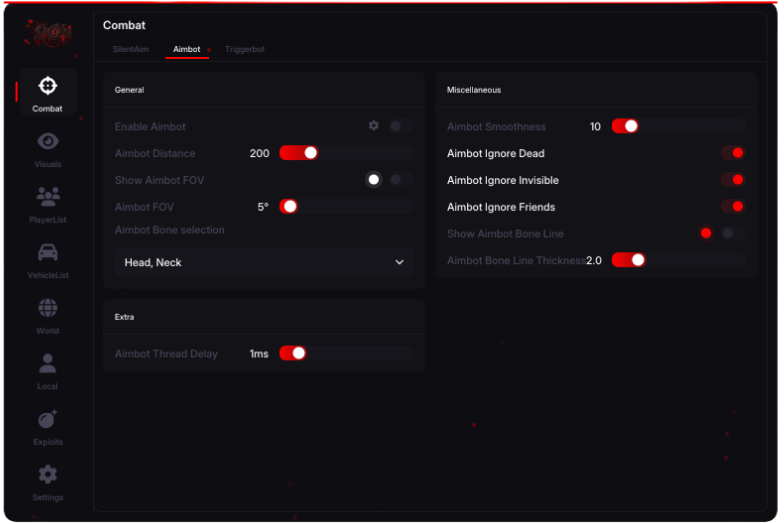Screen dimensions: 784x524
Task: Toggle the Enable Aimbot switch
Action: point(401,126)
